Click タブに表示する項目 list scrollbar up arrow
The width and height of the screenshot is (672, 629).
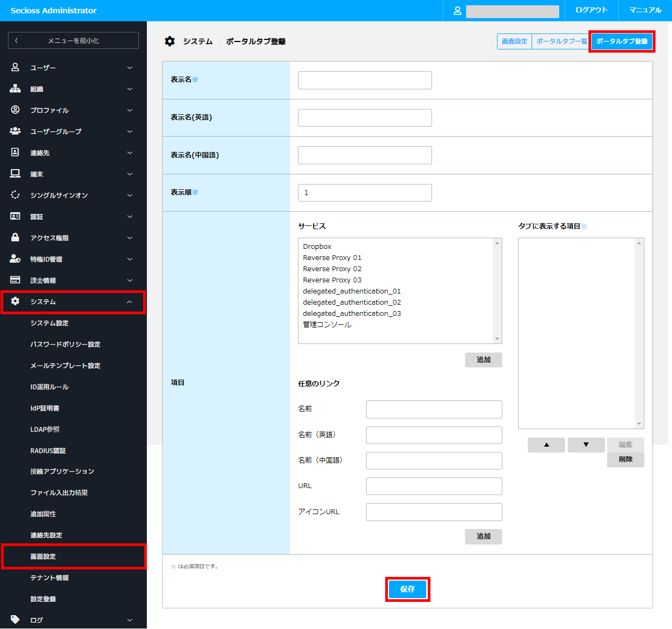coord(640,243)
